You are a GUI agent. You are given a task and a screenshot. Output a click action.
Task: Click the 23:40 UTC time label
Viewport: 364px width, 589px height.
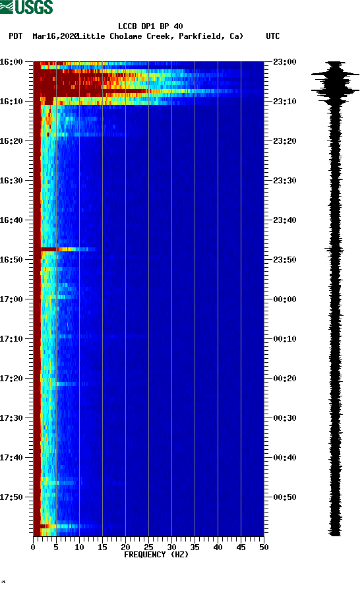point(285,220)
